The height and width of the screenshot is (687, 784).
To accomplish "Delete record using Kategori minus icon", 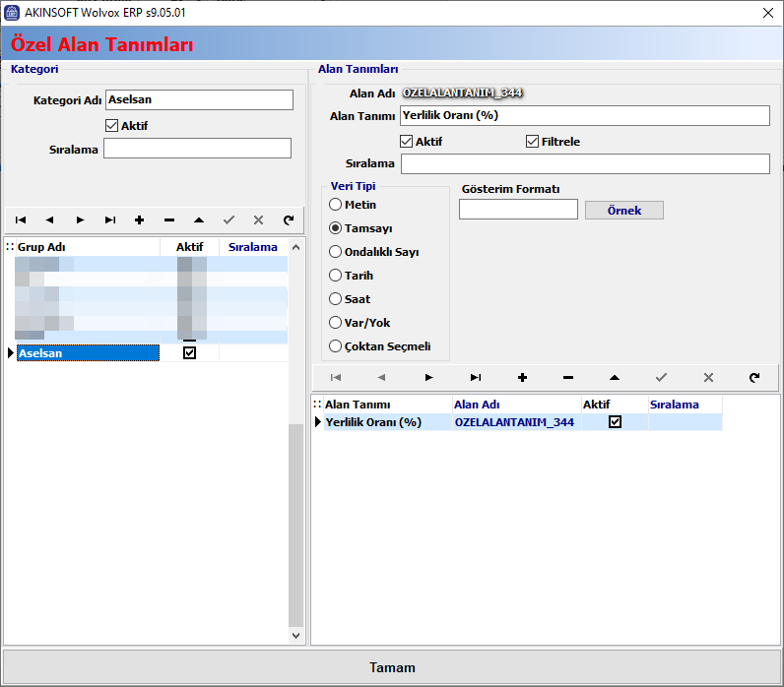I will coord(169,220).
